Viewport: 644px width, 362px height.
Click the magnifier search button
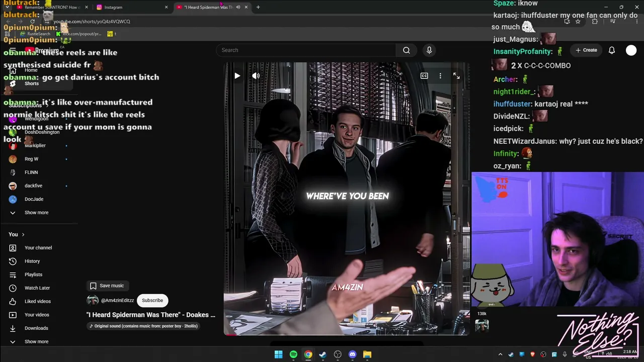[x=407, y=50]
